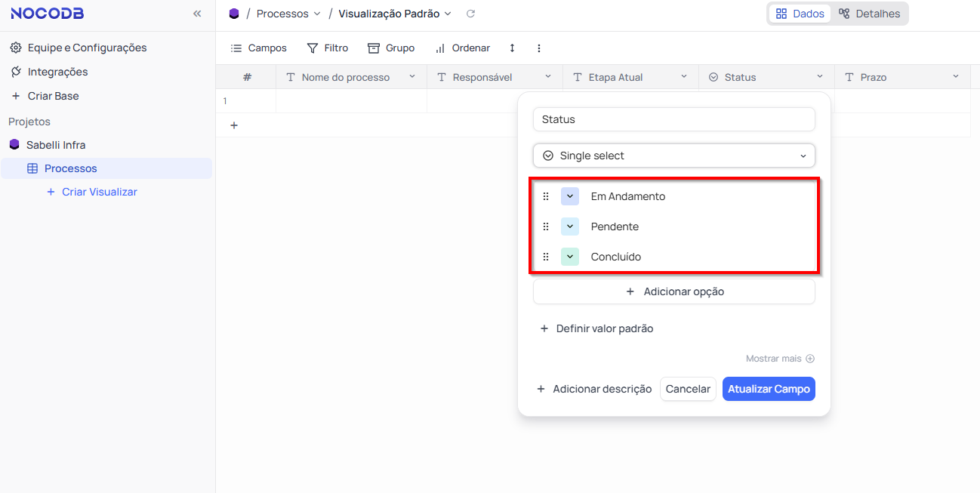Expand the Mostrar mais section
This screenshot has height=493, width=980.
[x=780, y=358]
